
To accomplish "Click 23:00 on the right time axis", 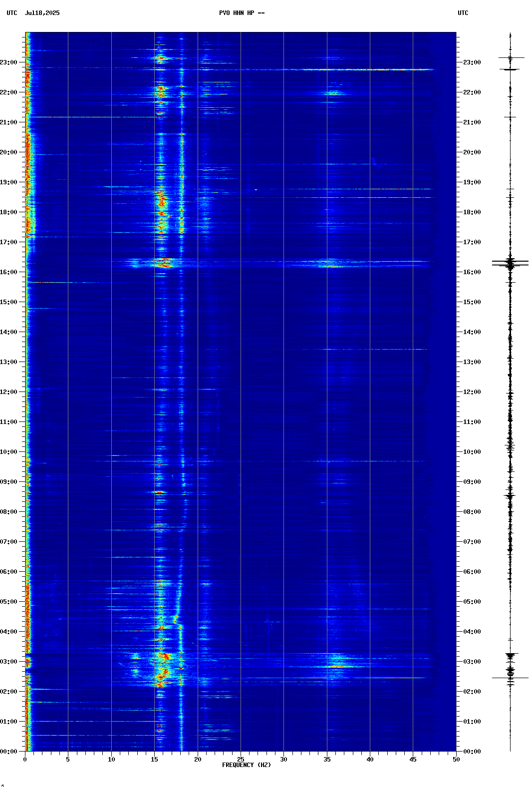I will click(x=472, y=62).
